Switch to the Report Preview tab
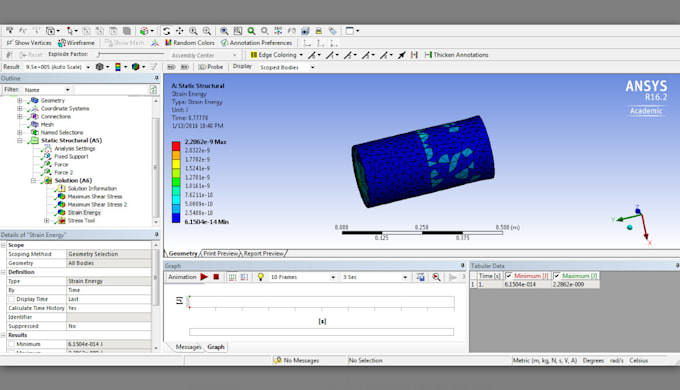Viewport: 680px width, 390px height. [263, 253]
